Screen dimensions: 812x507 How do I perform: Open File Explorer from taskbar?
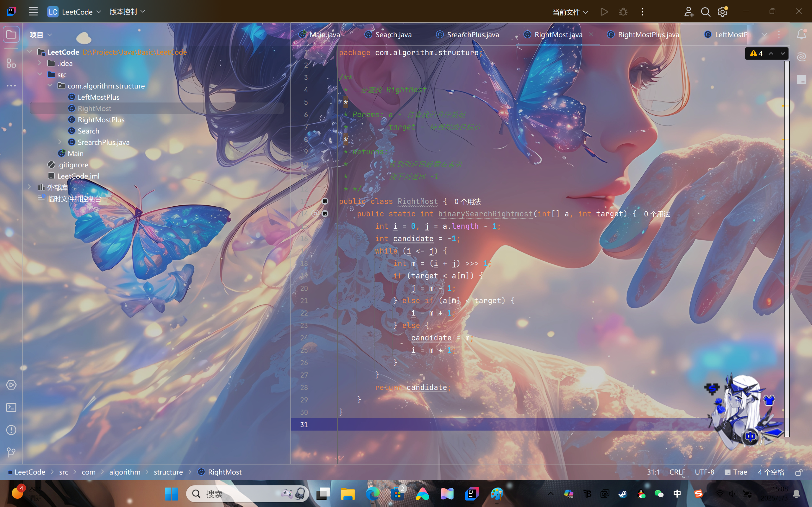pos(348,494)
